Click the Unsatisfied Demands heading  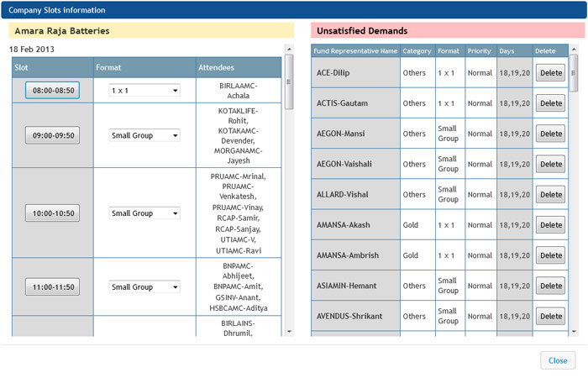(x=362, y=31)
